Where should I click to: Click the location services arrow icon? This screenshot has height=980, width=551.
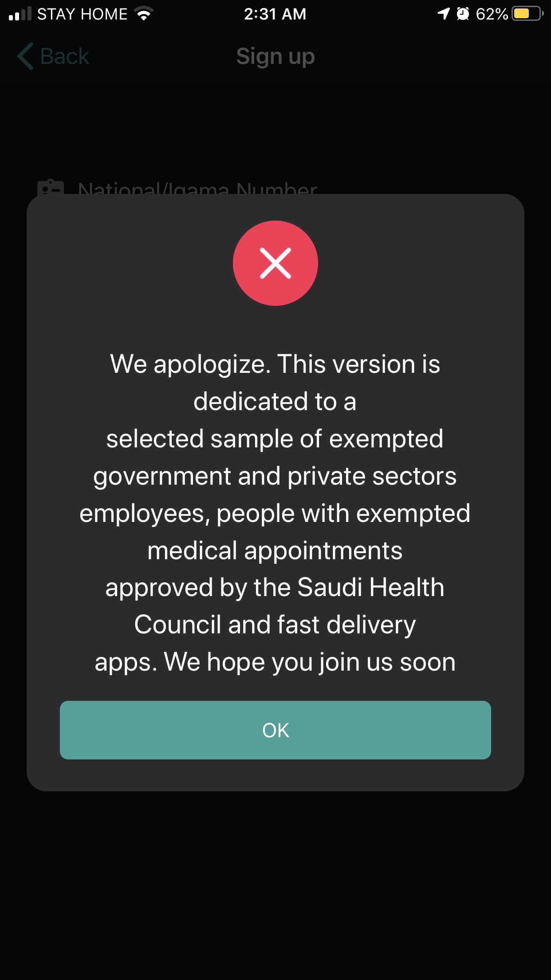(444, 14)
